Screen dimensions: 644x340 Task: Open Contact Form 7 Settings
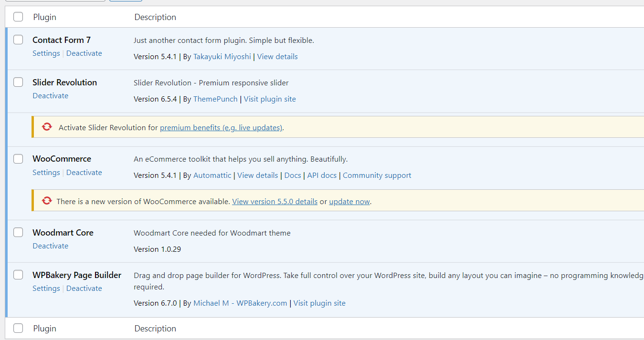tap(46, 53)
